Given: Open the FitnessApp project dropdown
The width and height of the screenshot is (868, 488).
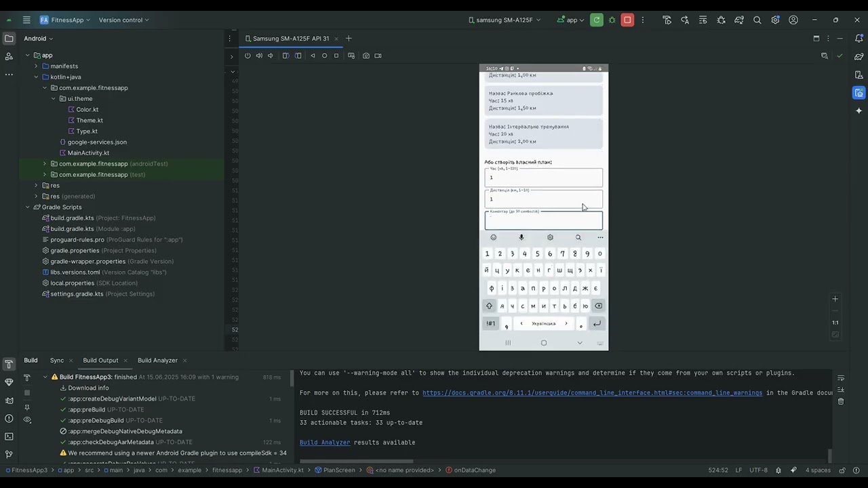Looking at the screenshot, I should tap(65, 20).
